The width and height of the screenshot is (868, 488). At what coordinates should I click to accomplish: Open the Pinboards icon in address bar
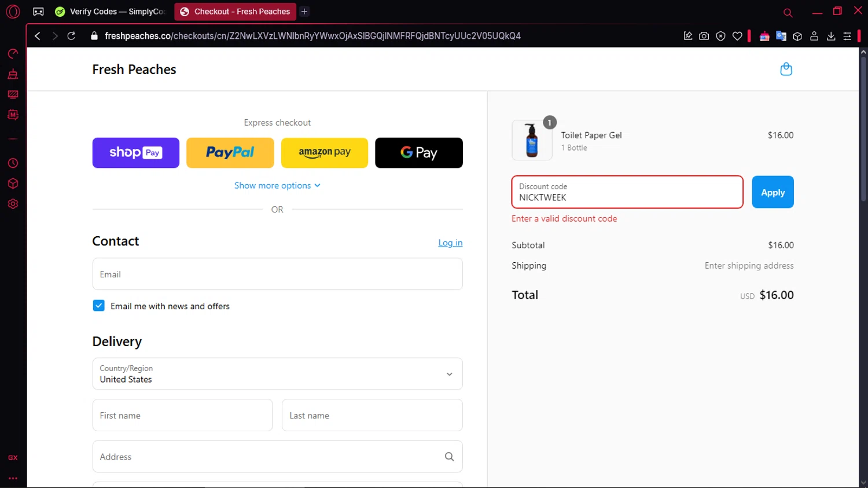687,36
